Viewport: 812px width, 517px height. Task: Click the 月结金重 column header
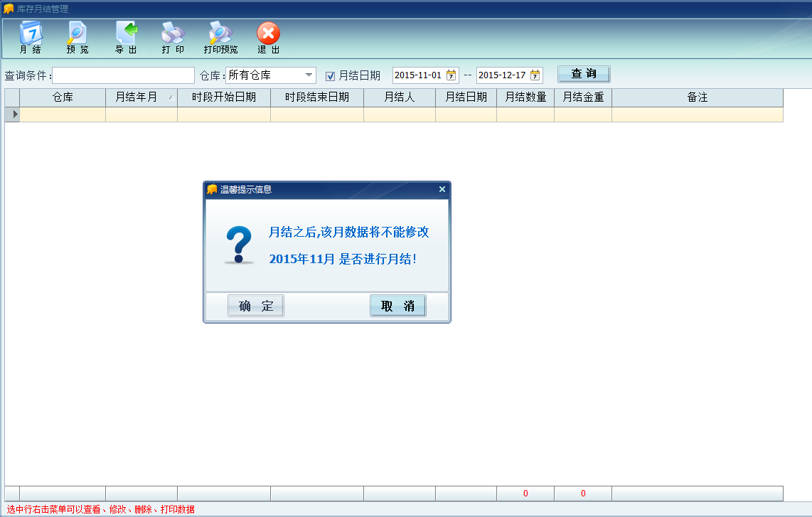click(582, 97)
